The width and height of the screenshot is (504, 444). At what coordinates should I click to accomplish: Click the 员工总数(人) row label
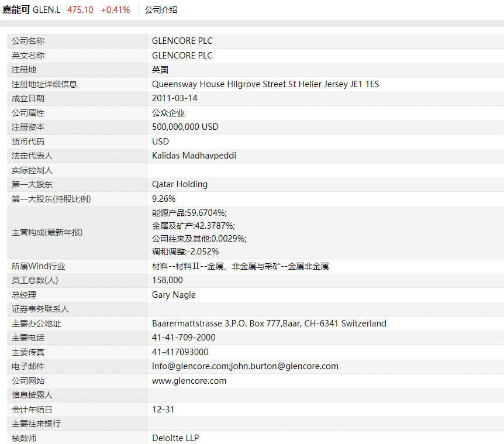[34, 280]
